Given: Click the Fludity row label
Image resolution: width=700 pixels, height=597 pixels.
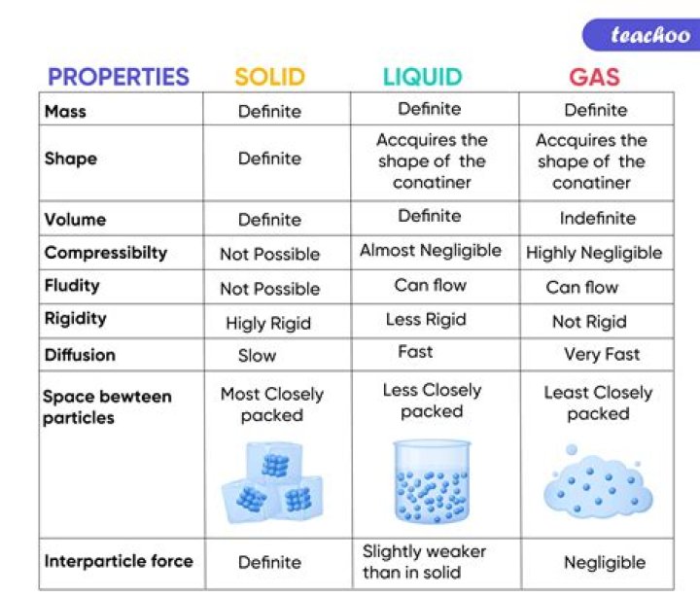Looking at the screenshot, I should coord(72,286).
